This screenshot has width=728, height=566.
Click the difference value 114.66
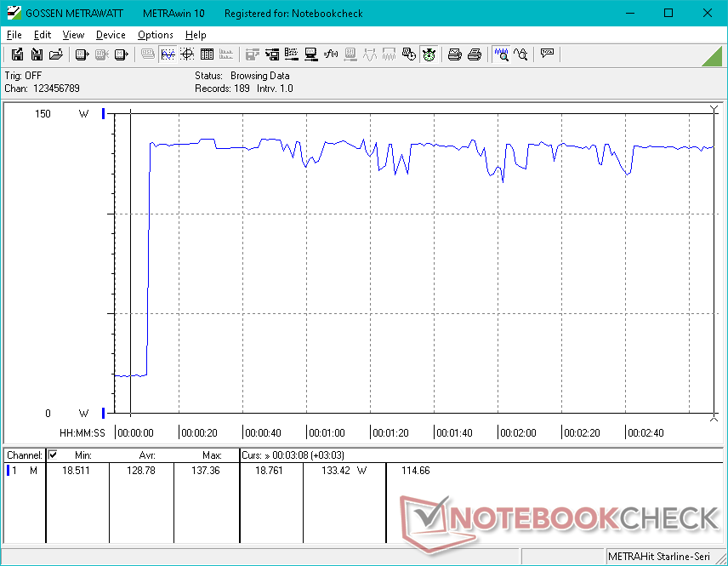point(416,471)
